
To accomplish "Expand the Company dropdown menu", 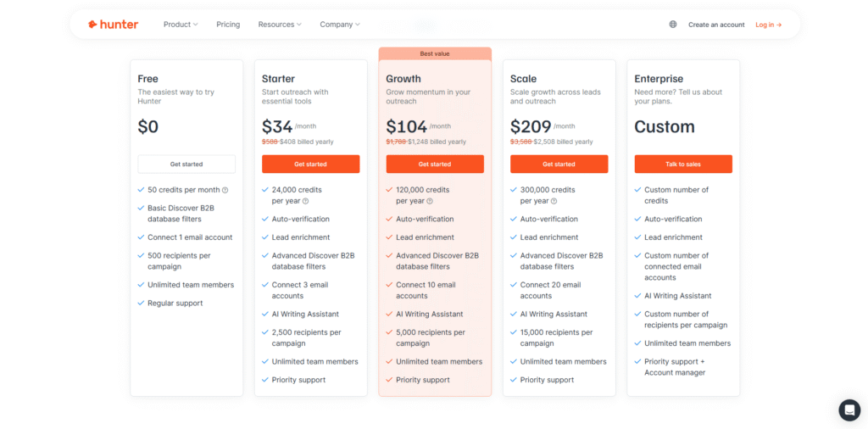I will (340, 25).
